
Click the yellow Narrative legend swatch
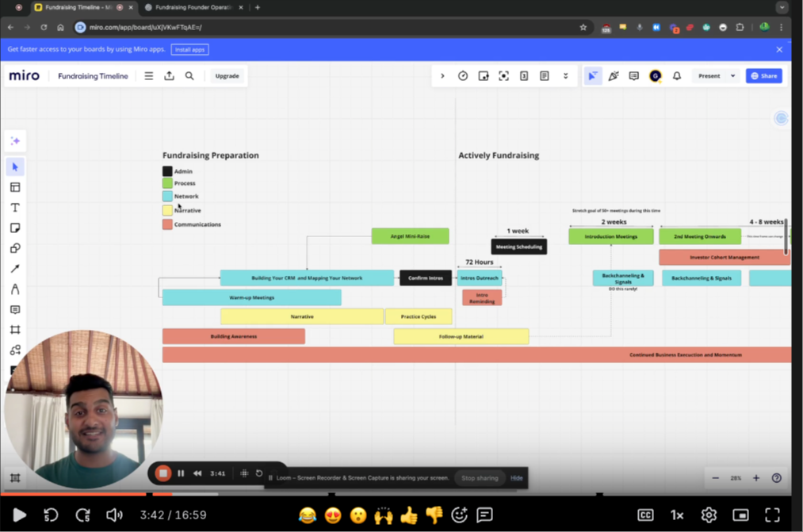[167, 210]
